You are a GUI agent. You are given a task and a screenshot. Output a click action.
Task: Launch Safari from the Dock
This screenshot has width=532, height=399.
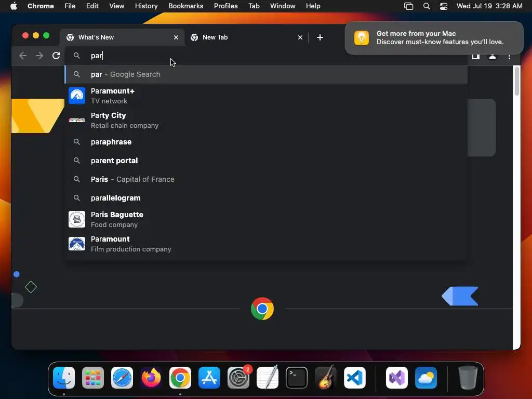tap(122, 378)
